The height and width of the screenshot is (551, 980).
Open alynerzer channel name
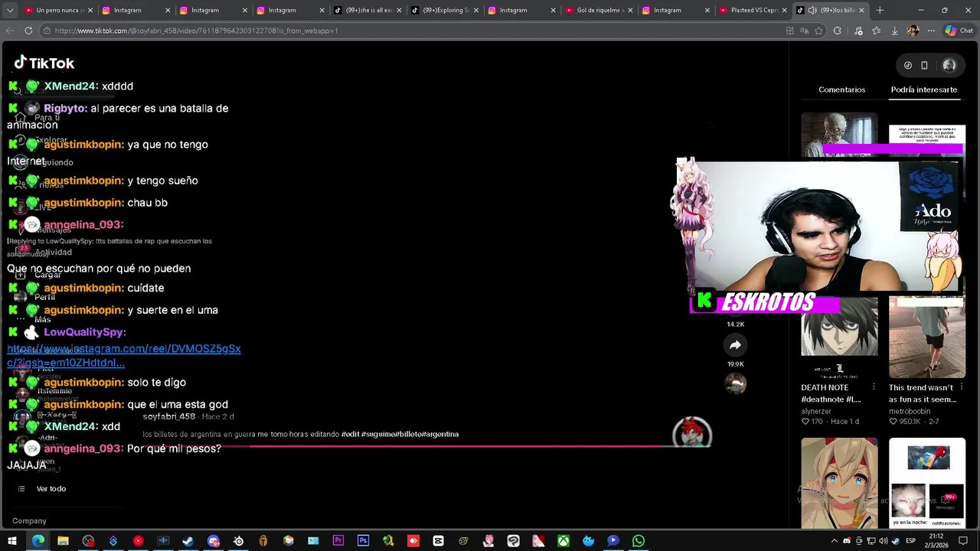[817, 411]
